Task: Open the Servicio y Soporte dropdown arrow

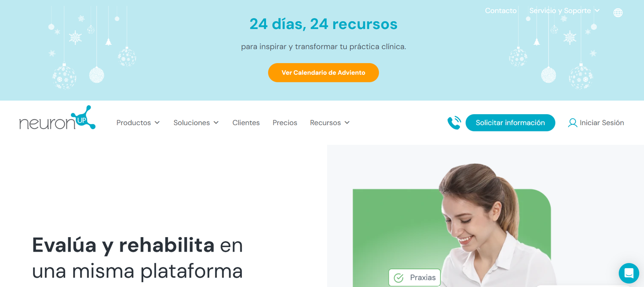Action: point(597,11)
